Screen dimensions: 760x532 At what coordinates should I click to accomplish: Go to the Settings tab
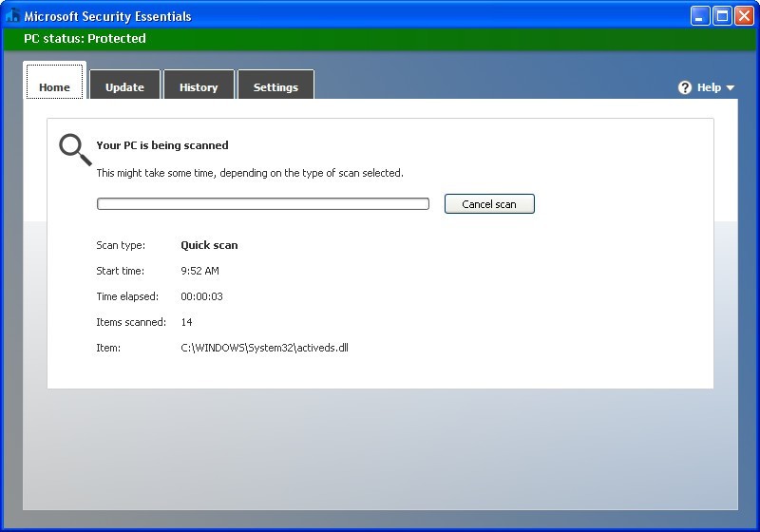point(275,85)
